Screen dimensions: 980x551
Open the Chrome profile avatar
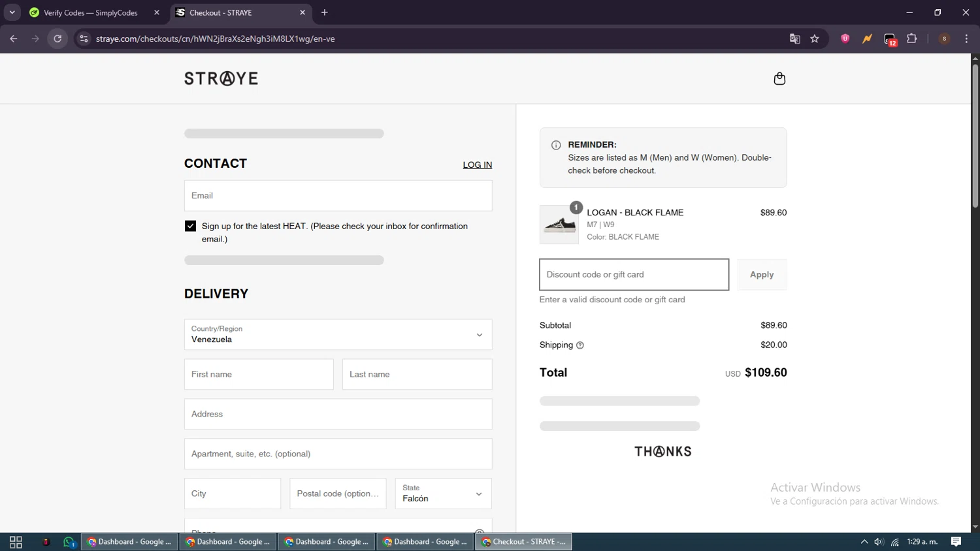click(x=944, y=39)
